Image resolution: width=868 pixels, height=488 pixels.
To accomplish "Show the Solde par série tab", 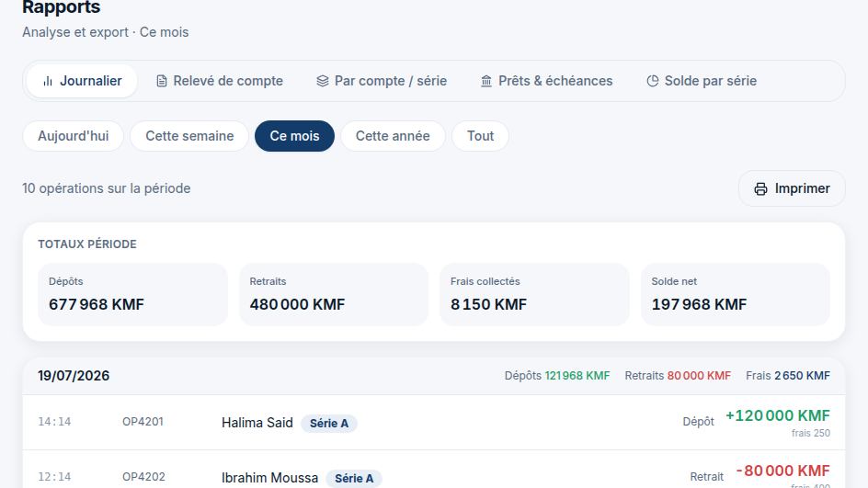I will coord(702,81).
